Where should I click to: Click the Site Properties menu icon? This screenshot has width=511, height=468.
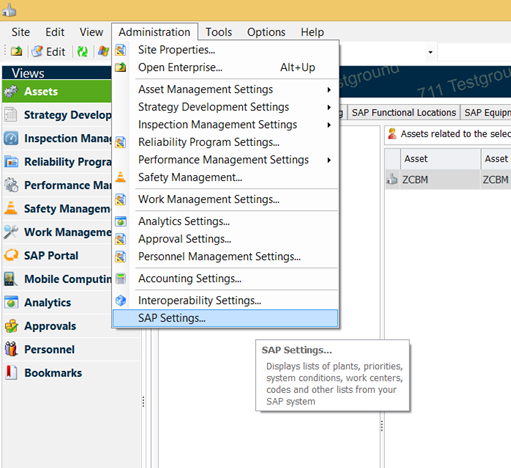120,50
